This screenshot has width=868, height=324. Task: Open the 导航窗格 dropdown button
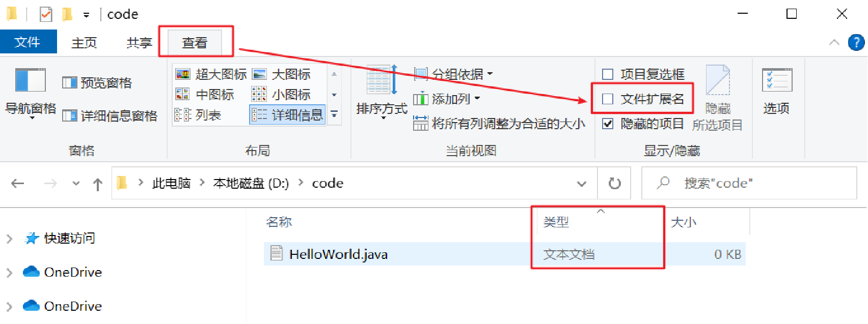[x=31, y=94]
